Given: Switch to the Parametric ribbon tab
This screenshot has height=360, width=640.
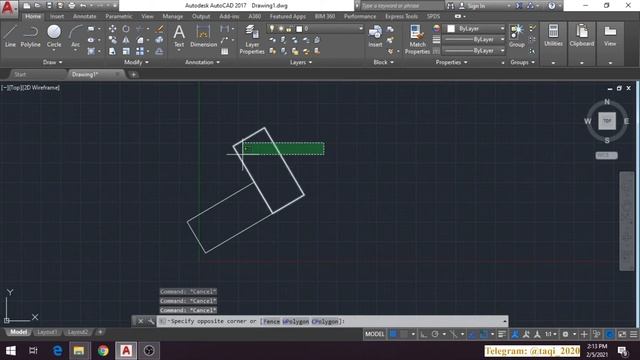Looking at the screenshot, I should (119, 16).
